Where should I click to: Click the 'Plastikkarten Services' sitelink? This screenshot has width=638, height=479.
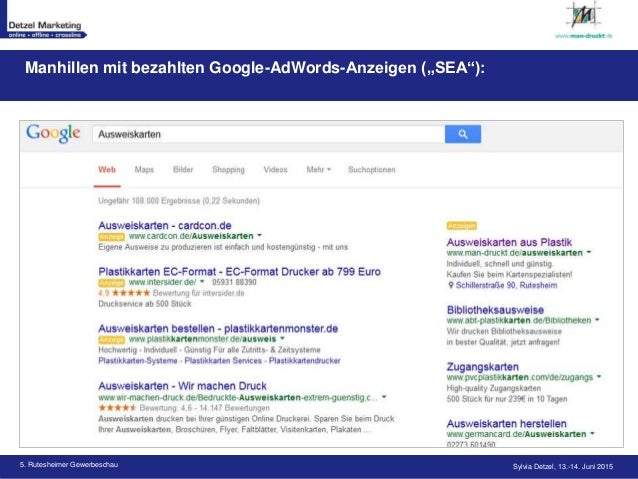click(x=223, y=361)
